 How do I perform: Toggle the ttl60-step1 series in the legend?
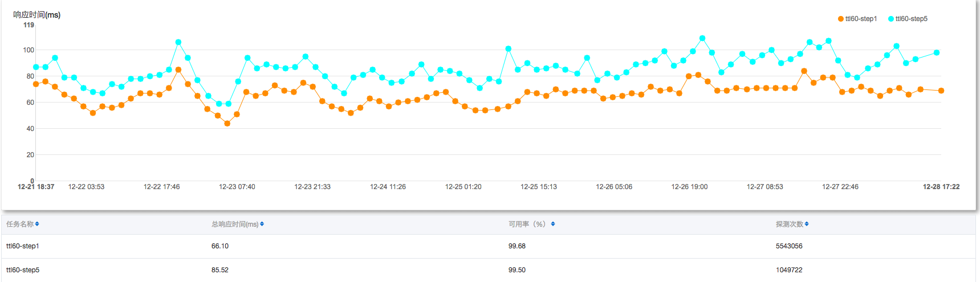857,19
